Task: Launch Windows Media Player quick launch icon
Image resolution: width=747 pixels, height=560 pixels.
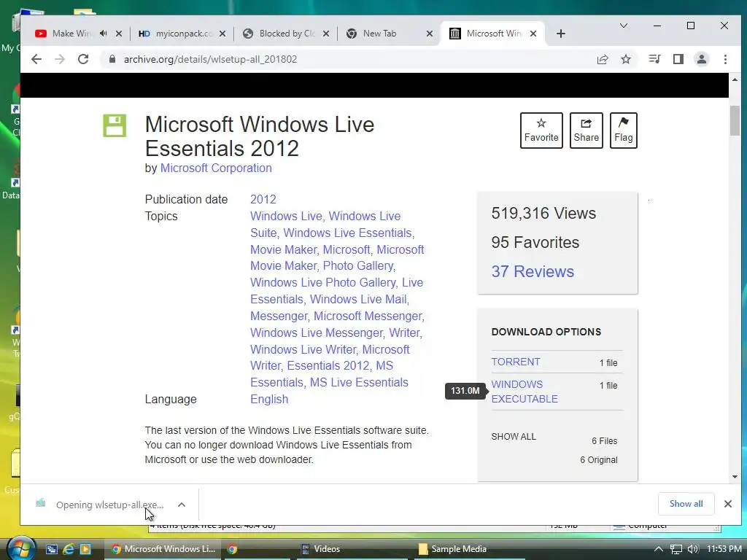Action: pyautogui.click(x=85, y=549)
